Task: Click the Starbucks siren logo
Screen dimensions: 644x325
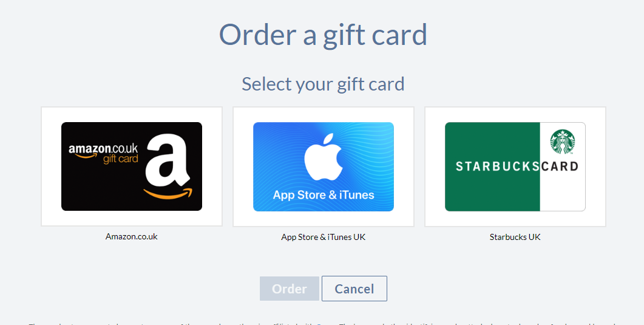Action: click(x=562, y=142)
